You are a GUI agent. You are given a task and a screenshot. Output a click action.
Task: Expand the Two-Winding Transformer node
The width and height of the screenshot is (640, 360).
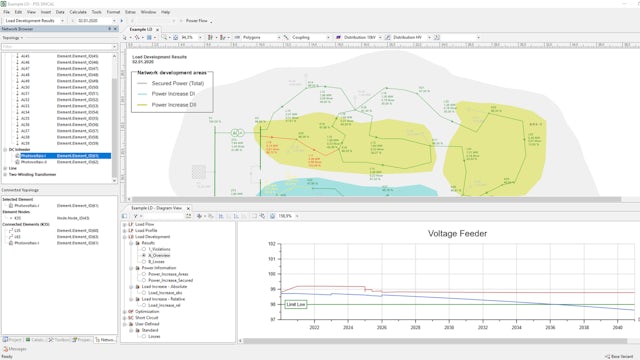point(5,175)
